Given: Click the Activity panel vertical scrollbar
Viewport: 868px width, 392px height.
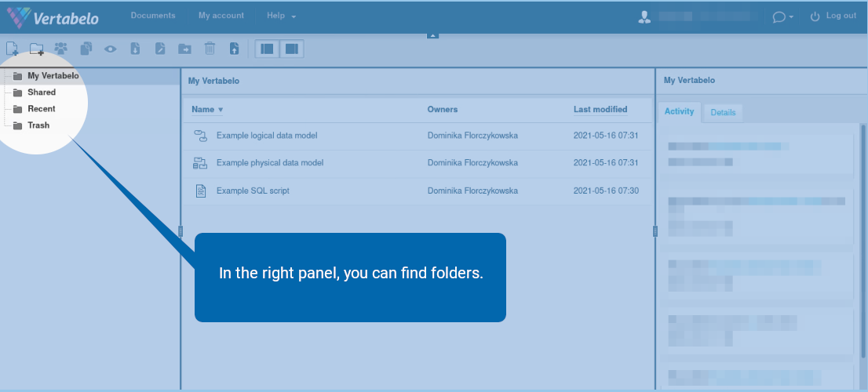Looking at the screenshot, I should [863, 241].
